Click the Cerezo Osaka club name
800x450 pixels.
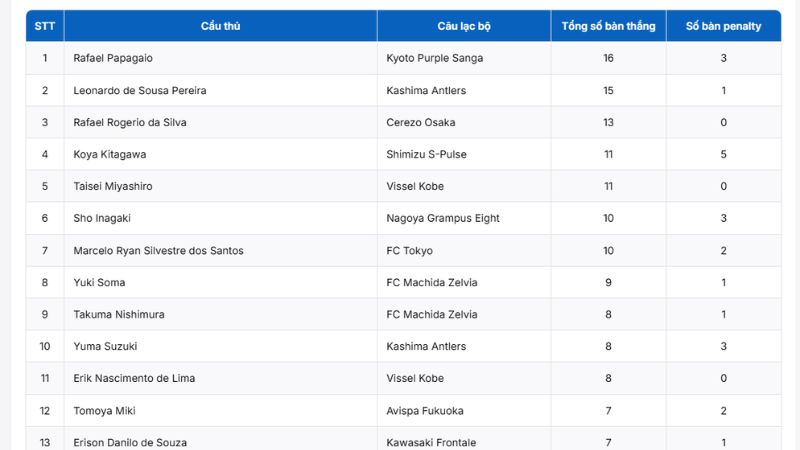click(420, 122)
